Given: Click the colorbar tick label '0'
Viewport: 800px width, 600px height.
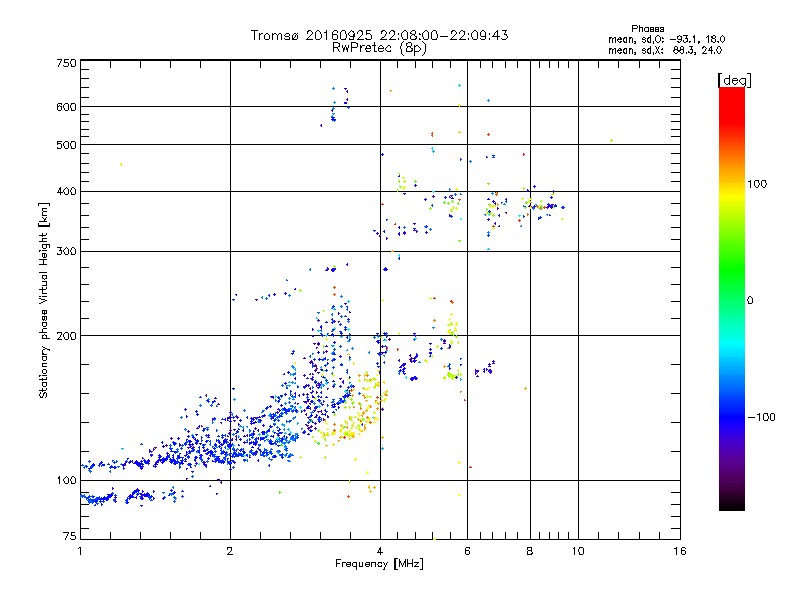Looking at the screenshot, I should [750, 301].
